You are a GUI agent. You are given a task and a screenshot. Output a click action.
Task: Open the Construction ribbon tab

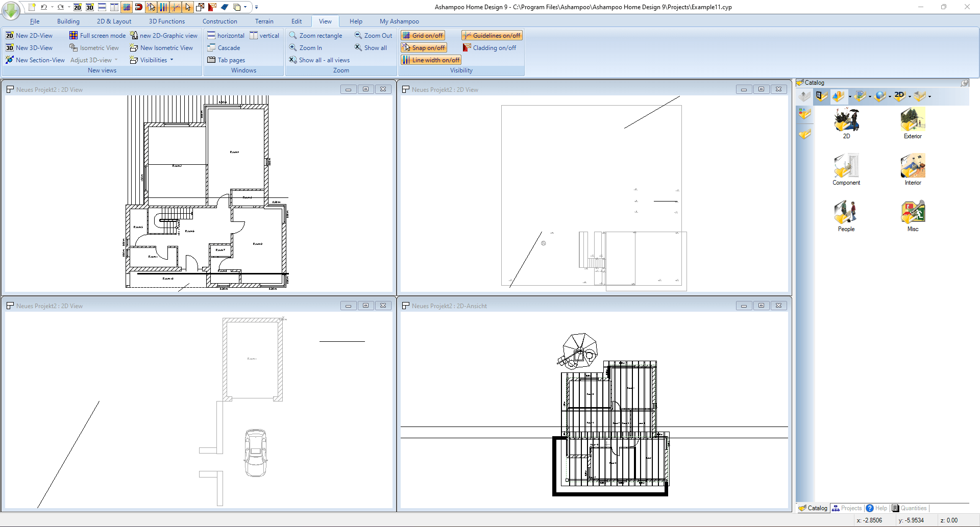tap(219, 21)
